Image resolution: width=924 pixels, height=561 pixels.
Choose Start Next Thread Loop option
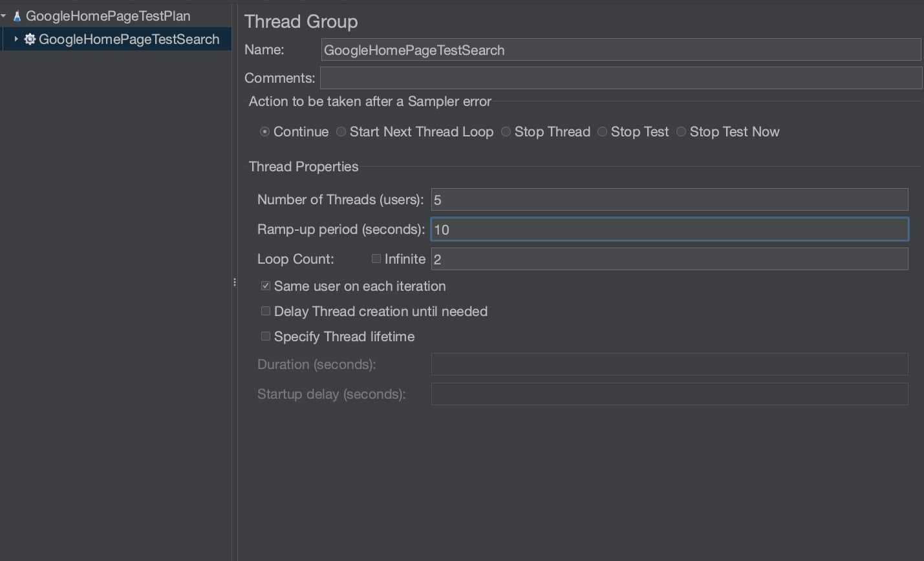pos(341,132)
